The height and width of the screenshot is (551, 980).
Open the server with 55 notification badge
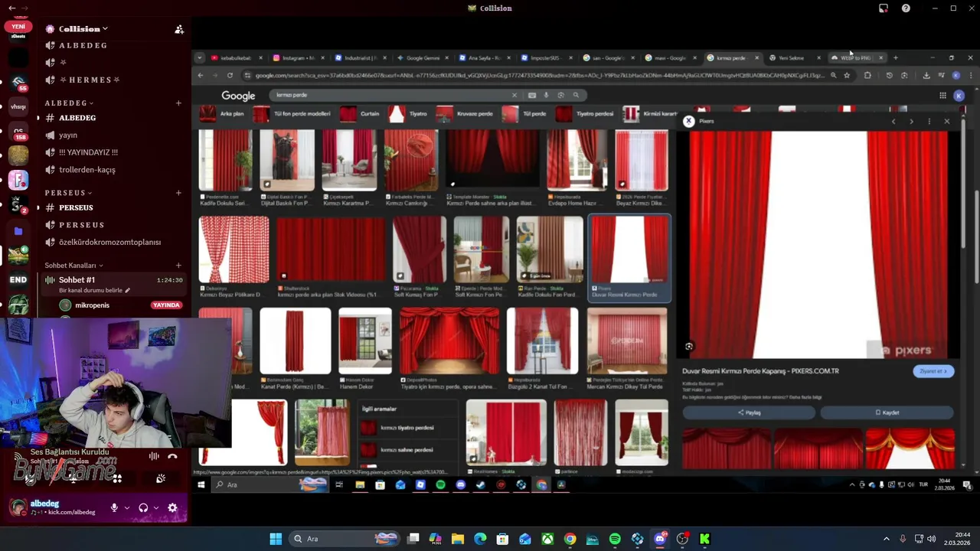[x=18, y=83]
